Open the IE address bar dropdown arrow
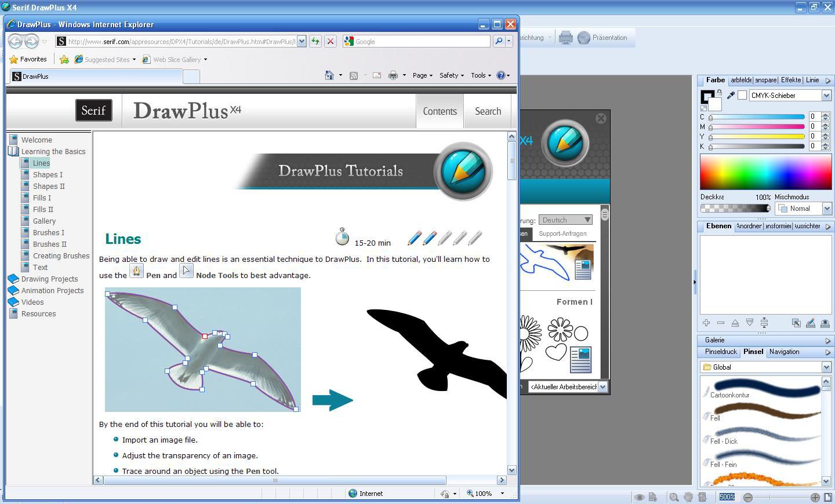This screenshot has height=504, width=835. (302, 41)
